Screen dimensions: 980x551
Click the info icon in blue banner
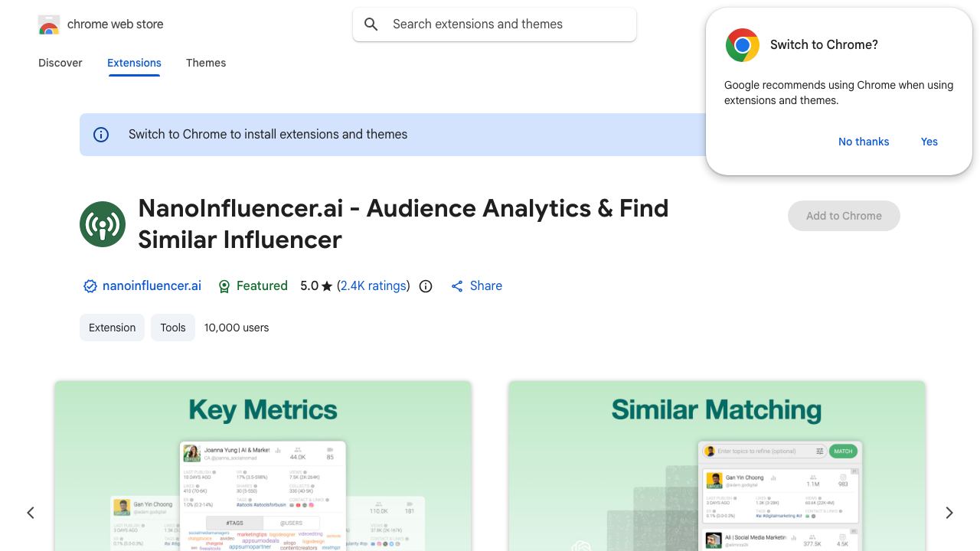click(x=101, y=135)
